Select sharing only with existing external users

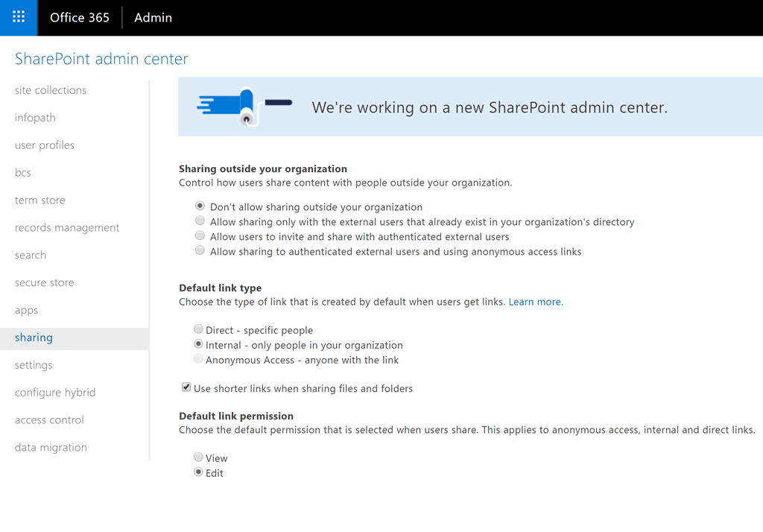click(200, 221)
